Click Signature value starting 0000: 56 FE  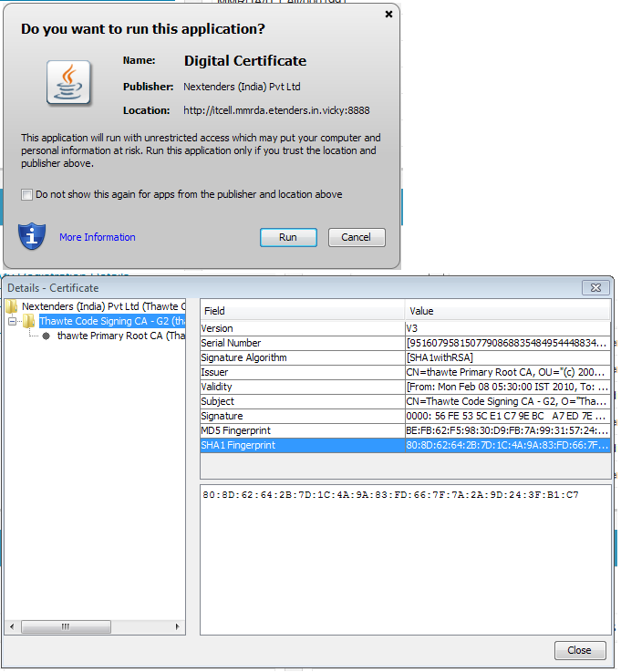508,416
